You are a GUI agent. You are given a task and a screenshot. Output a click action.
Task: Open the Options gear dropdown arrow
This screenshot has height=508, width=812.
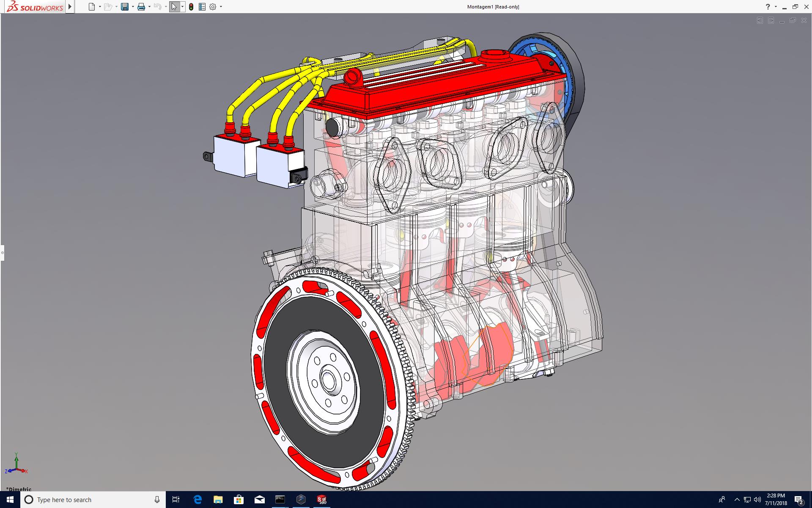pos(221,7)
